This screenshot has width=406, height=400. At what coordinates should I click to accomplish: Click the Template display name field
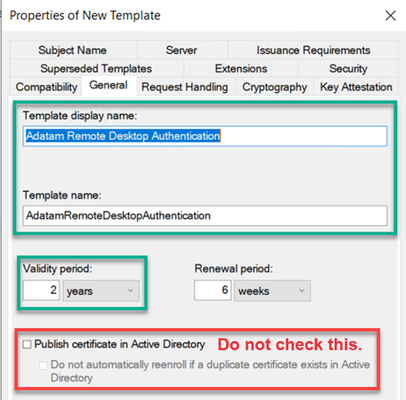[205, 136]
